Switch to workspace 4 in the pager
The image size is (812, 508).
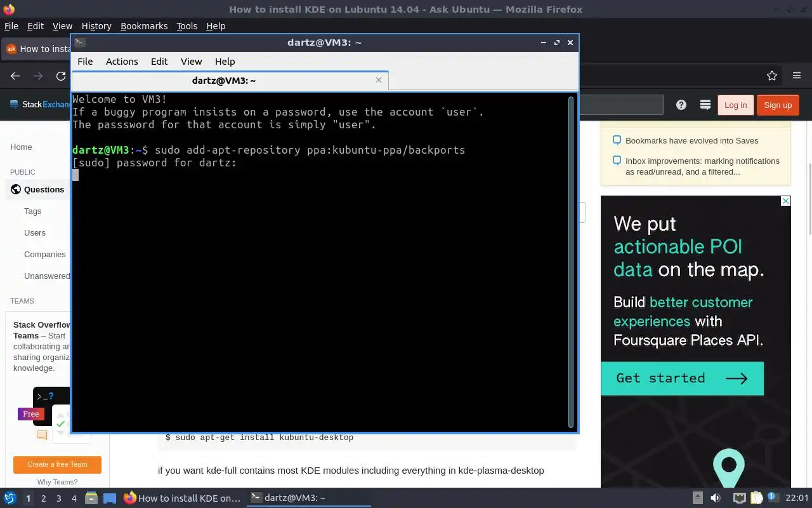click(74, 498)
